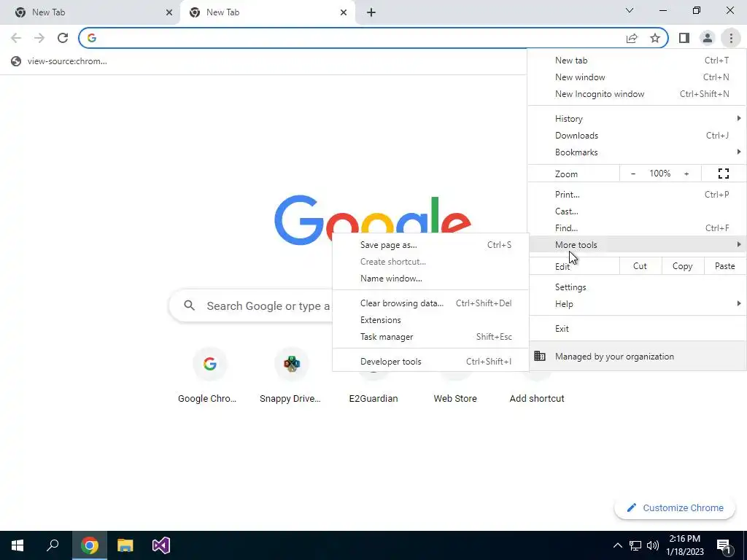Screen dimensions: 747x560
Task: Click the back navigation arrow
Action: (x=16, y=38)
